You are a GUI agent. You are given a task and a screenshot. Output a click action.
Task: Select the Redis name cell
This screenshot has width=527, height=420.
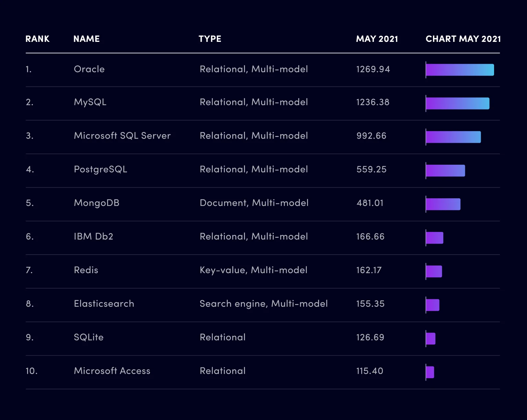[x=86, y=270]
